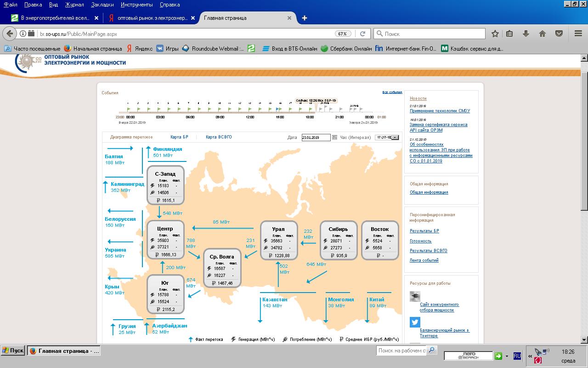The width and height of the screenshot is (588, 368).
Task: Open the Журнал menu
Action: (74, 5)
